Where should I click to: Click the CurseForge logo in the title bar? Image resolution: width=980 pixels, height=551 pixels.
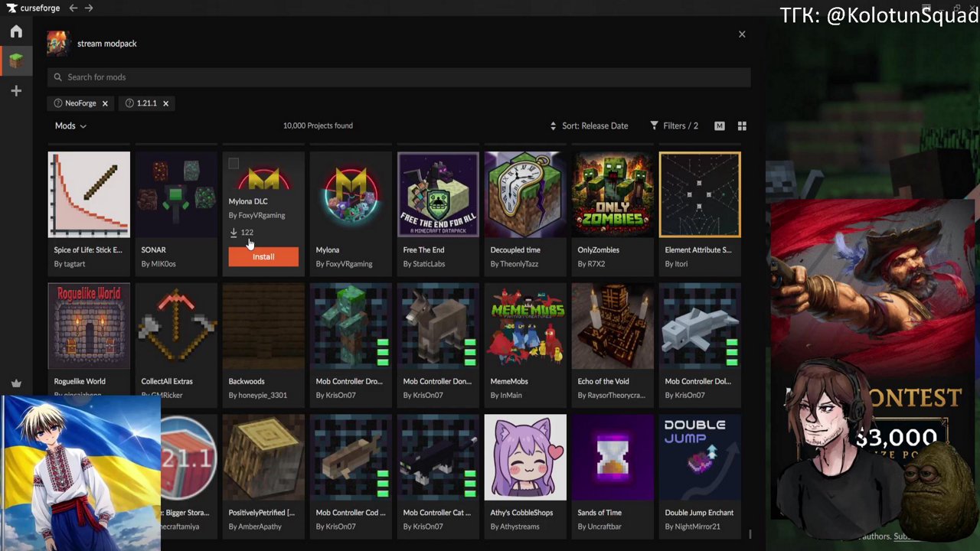(33, 8)
